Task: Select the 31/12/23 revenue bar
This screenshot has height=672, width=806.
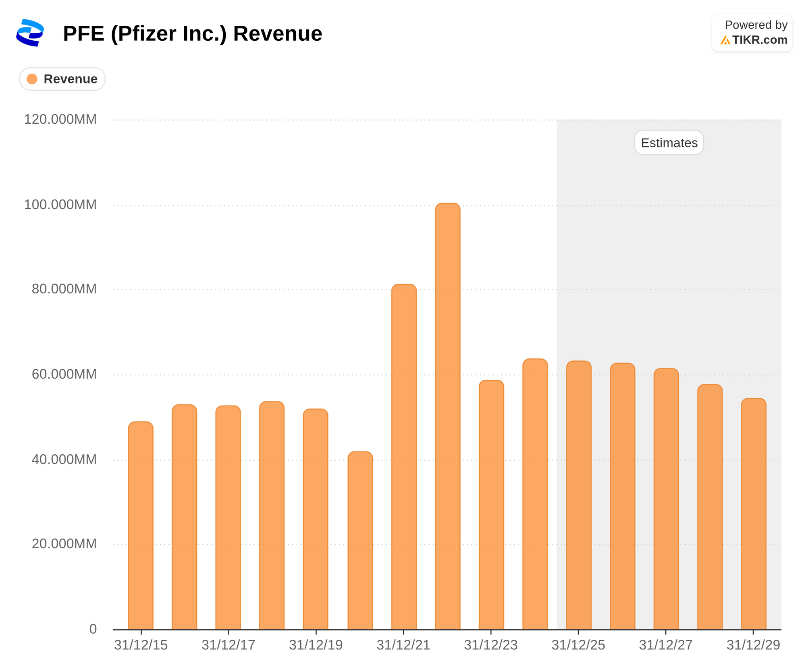Action: pyautogui.click(x=491, y=504)
